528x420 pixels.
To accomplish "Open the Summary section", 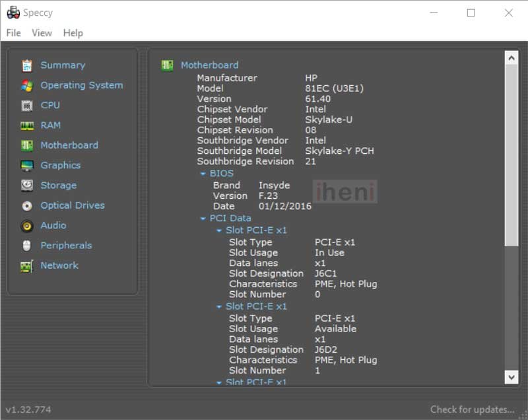I will [x=63, y=65].
